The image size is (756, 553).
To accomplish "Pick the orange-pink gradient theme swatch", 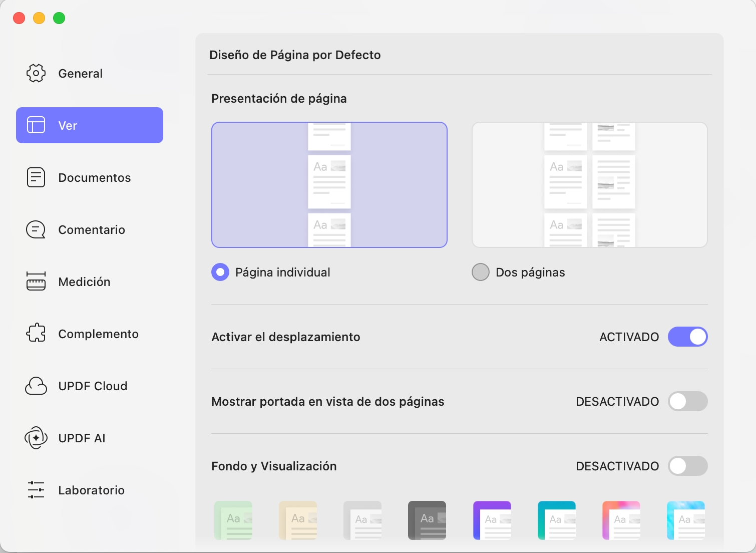I will pos(621,520).
